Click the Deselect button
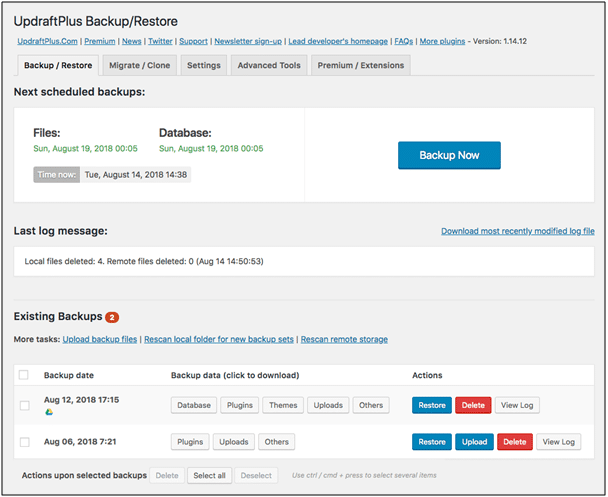The image size is (608, 497). pos(256,475)
